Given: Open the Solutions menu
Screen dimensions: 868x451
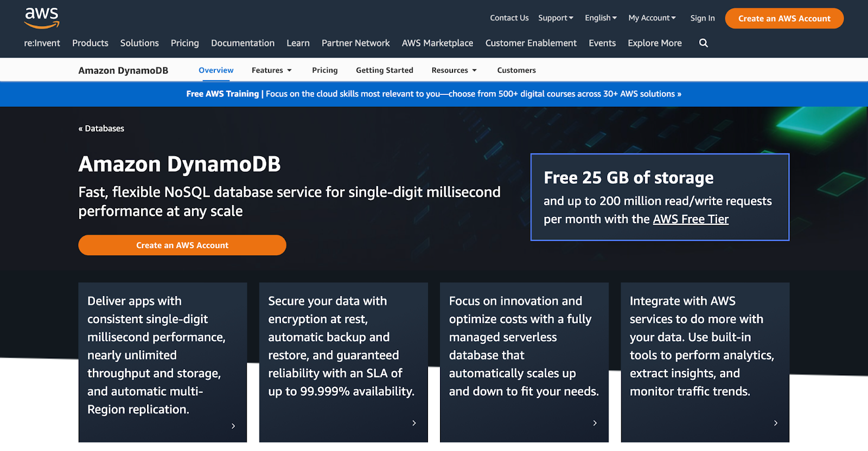Looking at the screenshot, I should pos(139,43).
